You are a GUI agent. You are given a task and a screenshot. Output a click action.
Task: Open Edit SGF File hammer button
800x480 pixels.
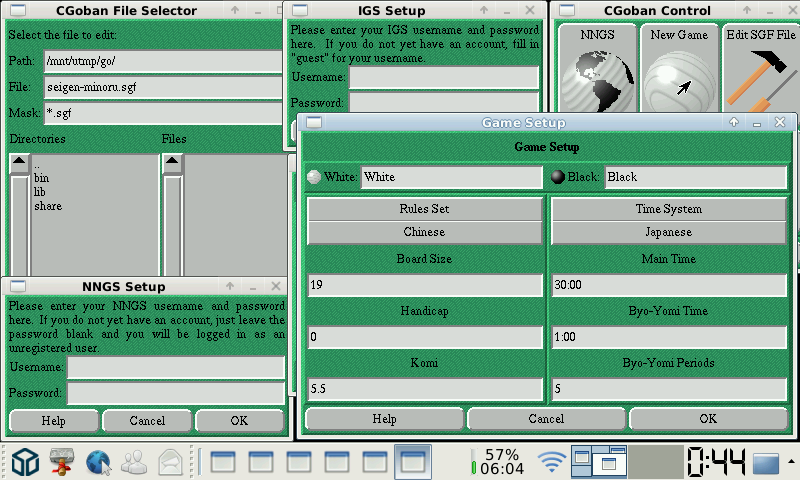[760, 69]
